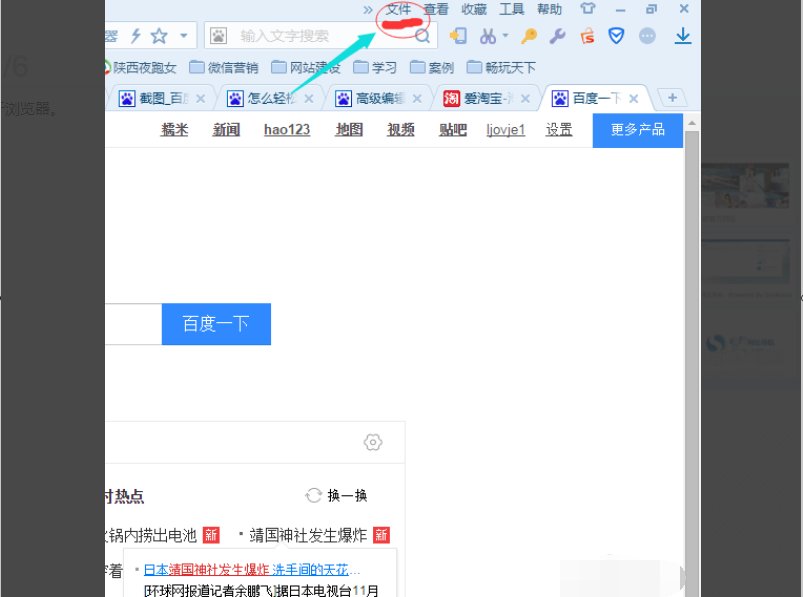Click the gear icon on the news panel
Viewport: 803px width, 597px height.
coord(372,441)
